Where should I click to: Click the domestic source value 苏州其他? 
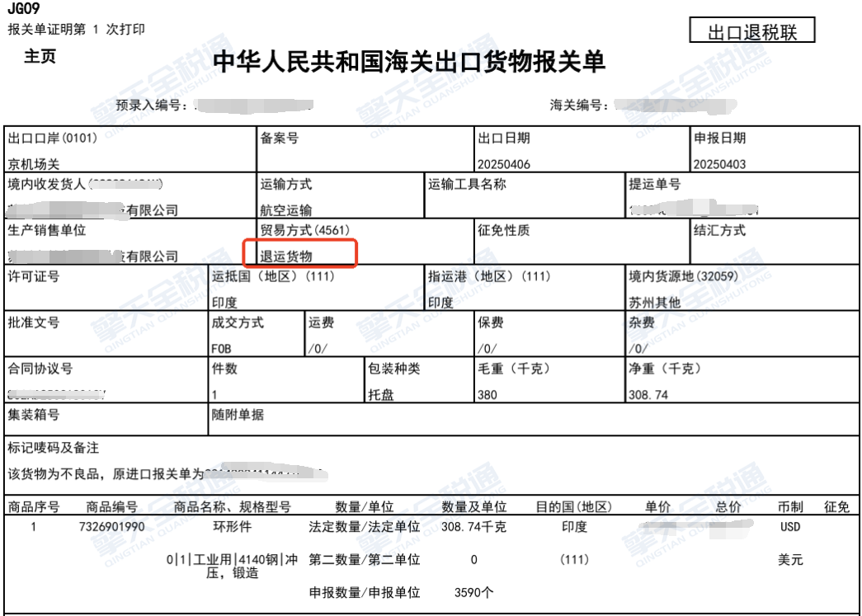(x=655, y=303)
